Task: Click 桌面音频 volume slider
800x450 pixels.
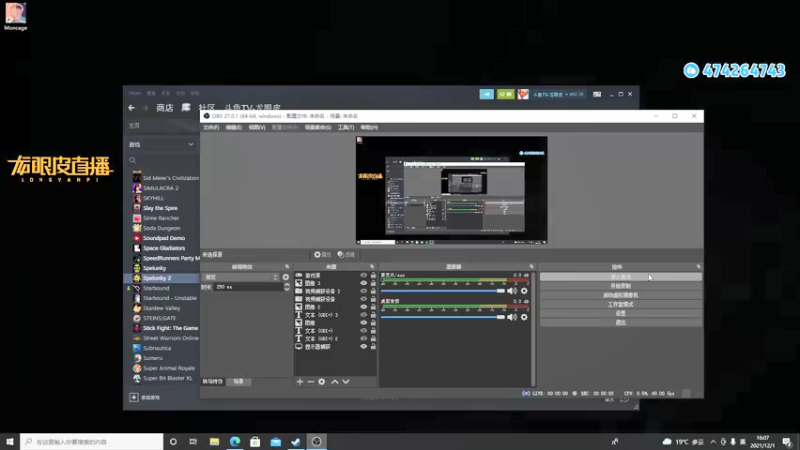Action: pyautogui.click(x=442, y=317)
